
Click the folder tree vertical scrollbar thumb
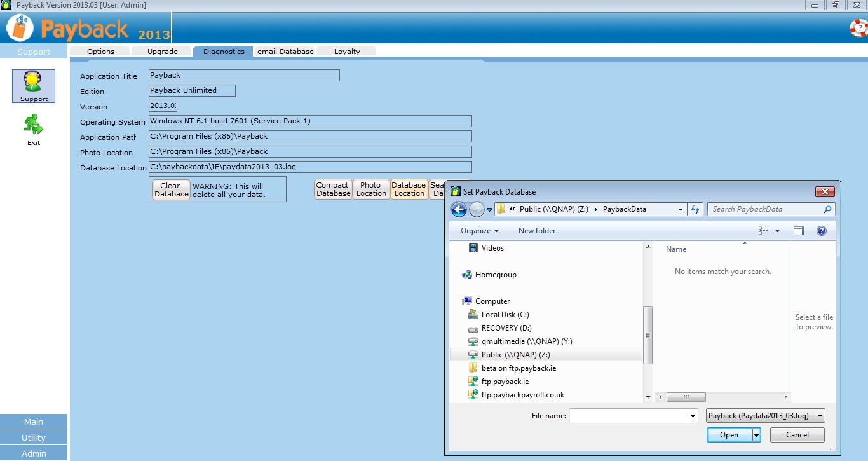(648, 335)
